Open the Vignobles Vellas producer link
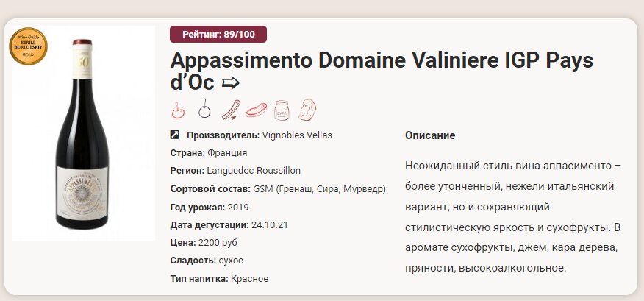Viewport: 644px width, 301px height. (297, 135)
